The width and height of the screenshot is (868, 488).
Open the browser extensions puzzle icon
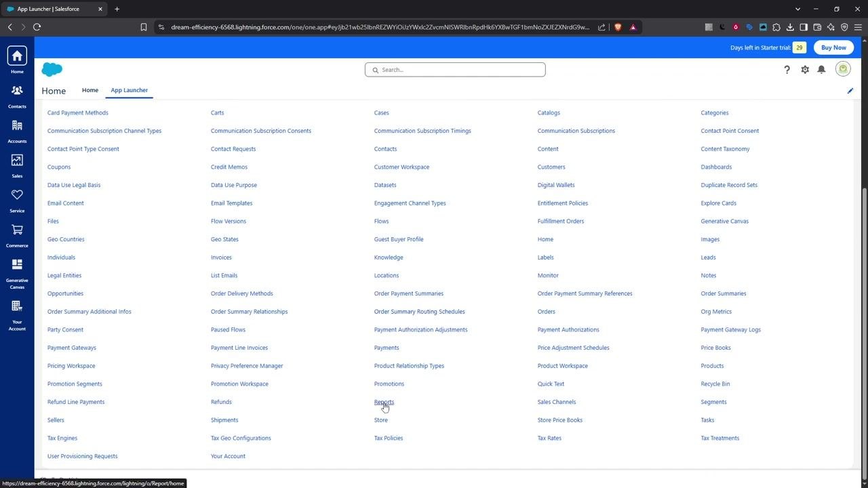pyautogui.click(x=776, y=27)
